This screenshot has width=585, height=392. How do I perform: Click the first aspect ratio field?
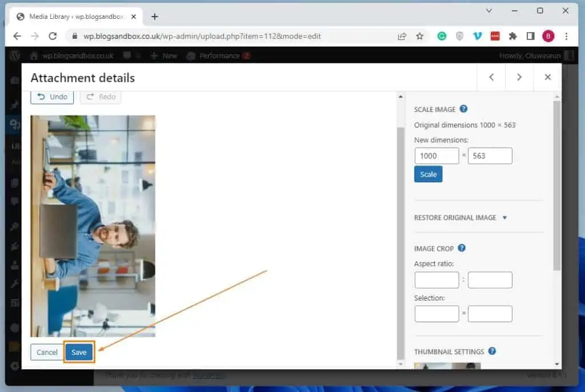[x=436, y=280]
